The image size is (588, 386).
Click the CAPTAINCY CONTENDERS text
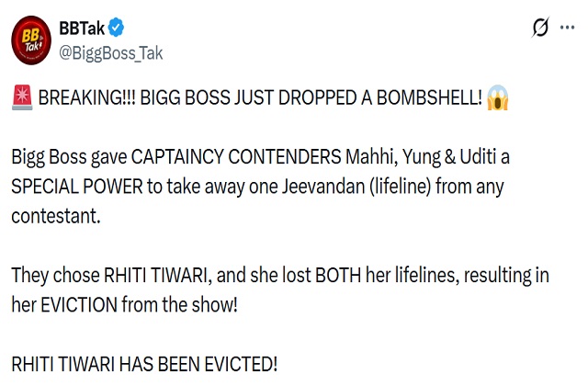236,157
